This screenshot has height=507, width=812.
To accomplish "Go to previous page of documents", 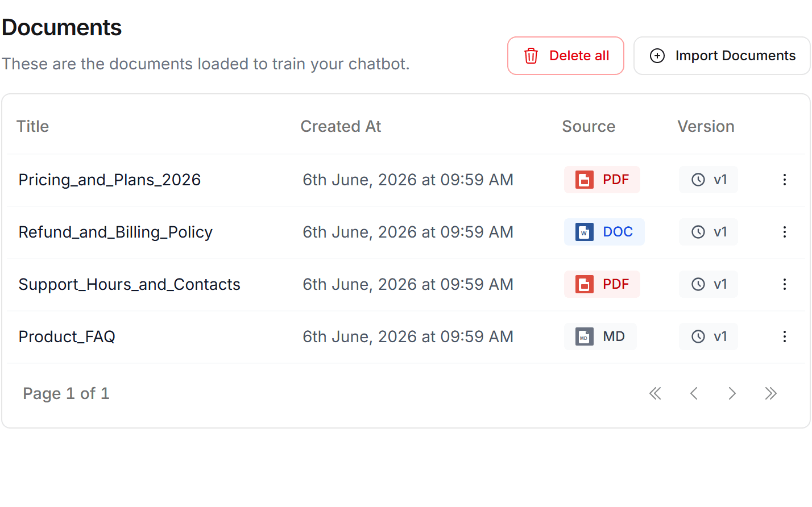I will point(694,393).
